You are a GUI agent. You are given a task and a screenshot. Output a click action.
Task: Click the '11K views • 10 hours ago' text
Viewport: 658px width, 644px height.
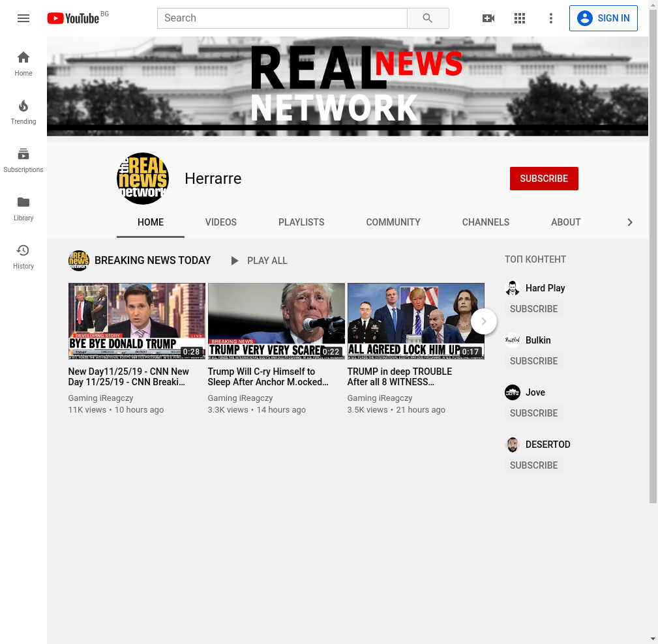116,410
